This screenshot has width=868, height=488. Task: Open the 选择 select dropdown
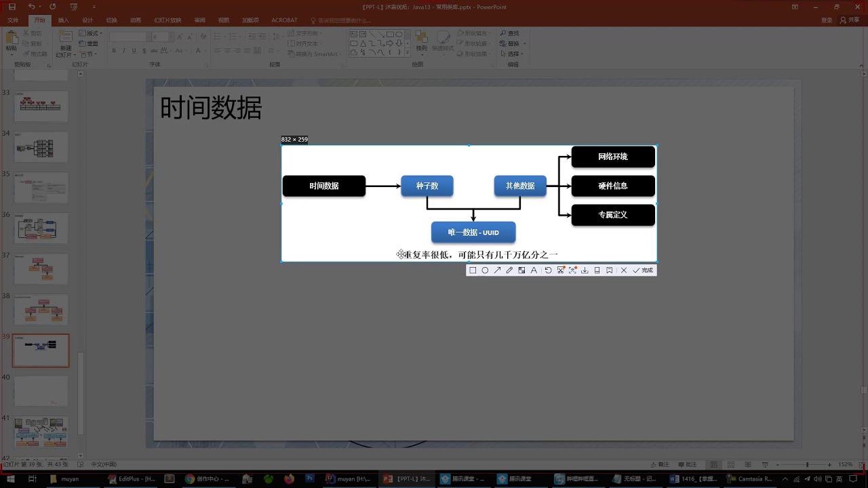coord(513,54)
